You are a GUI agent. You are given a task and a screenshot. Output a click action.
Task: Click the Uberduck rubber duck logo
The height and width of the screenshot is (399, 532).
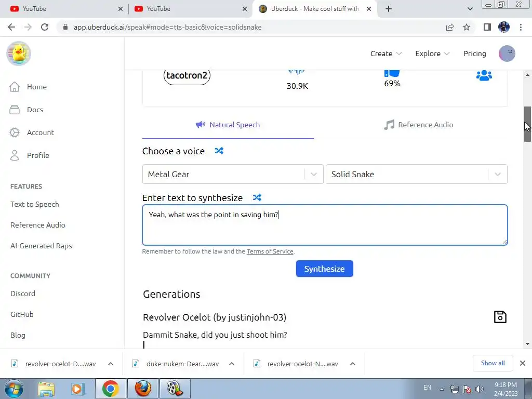click(x=19, y=54)
